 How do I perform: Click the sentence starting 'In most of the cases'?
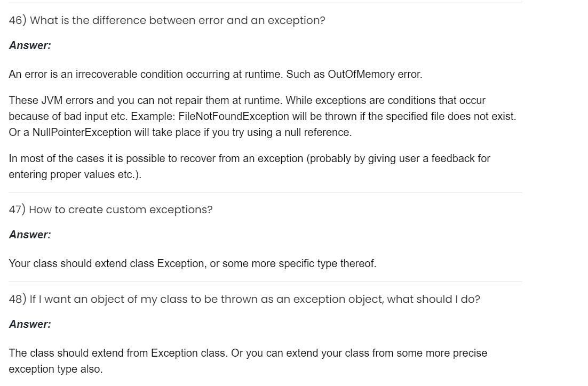pos(249,158)
